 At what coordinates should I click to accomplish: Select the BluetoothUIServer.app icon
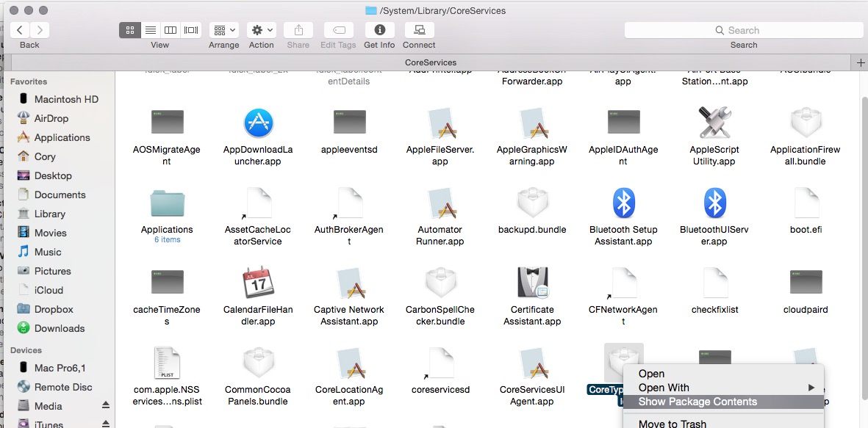coord(714,203)
